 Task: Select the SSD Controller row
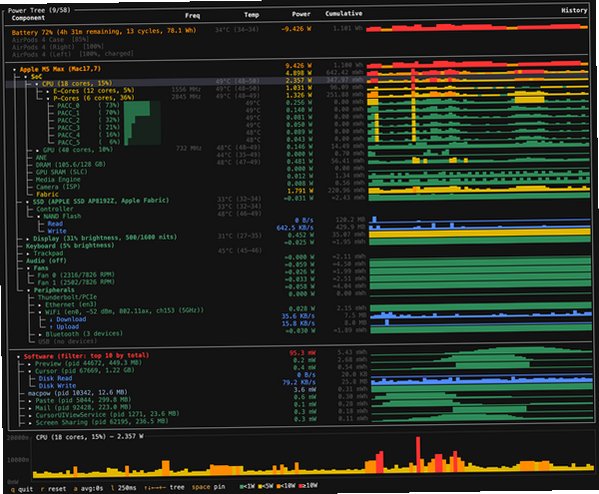[x=55, y=209]
